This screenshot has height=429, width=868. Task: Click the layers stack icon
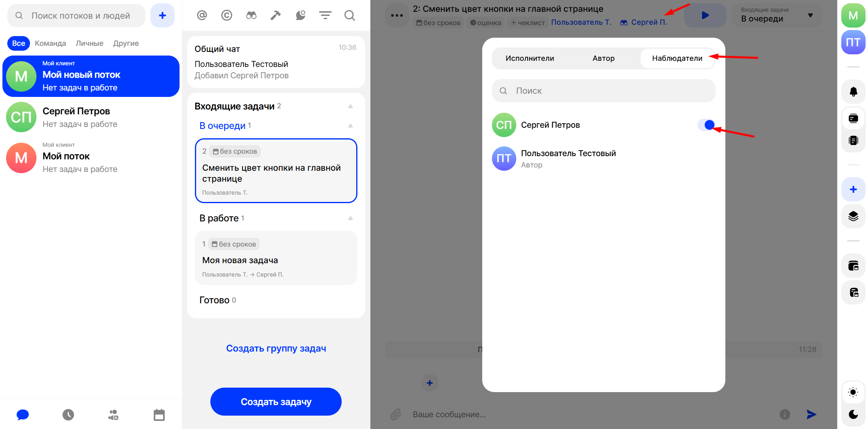[853, 216]
